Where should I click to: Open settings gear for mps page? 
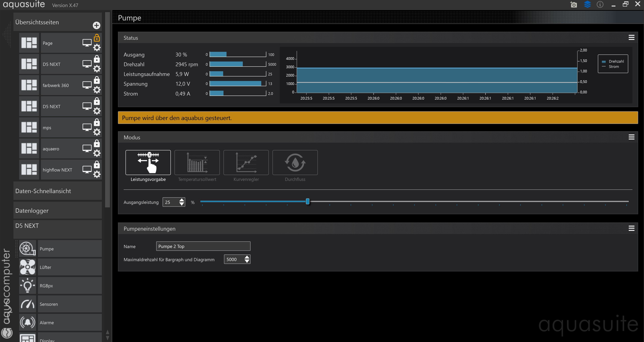click(97, 132)
